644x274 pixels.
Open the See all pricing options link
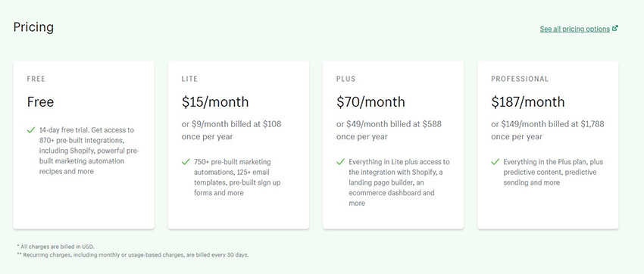(x=574, y=29)
